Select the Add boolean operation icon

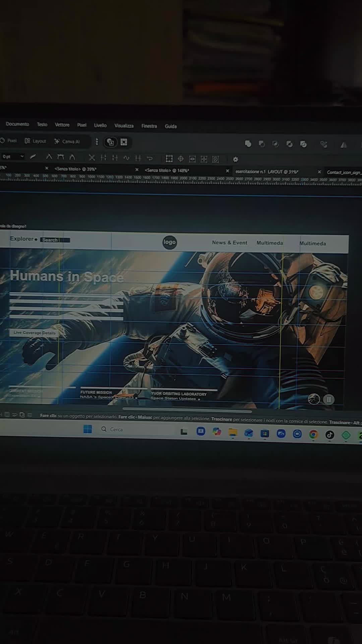[248, 144]
